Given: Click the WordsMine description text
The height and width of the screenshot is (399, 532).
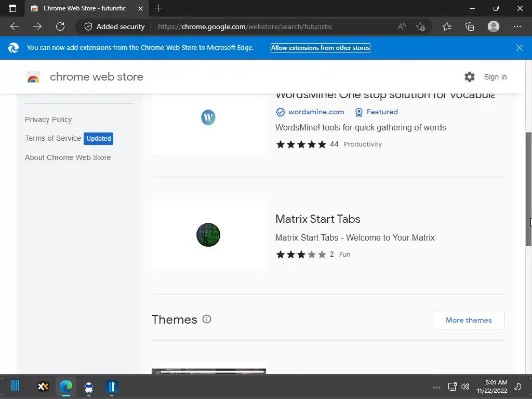Looking at the screenshot, I should coord(361,128).
